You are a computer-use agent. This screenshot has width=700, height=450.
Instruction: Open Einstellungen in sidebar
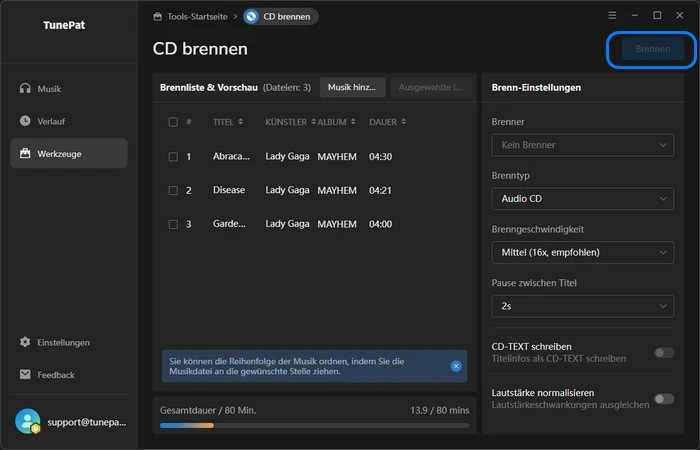[x=69, y=342]
